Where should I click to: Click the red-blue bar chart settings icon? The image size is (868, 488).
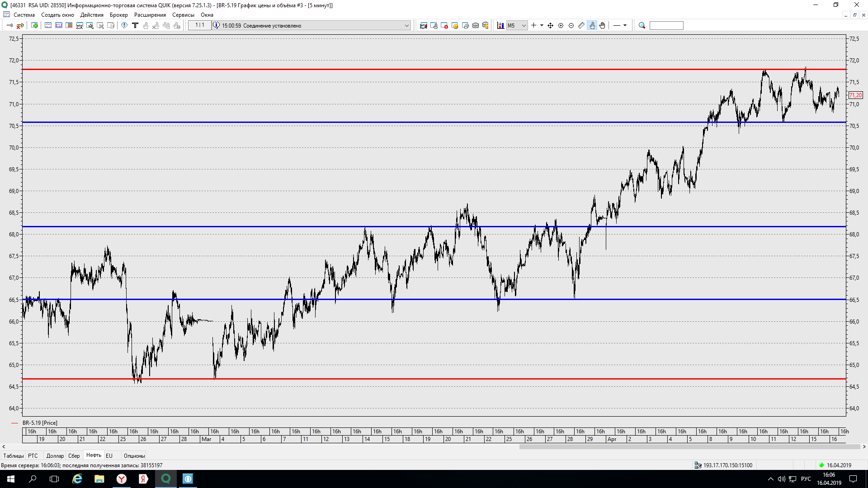(500, 26)
